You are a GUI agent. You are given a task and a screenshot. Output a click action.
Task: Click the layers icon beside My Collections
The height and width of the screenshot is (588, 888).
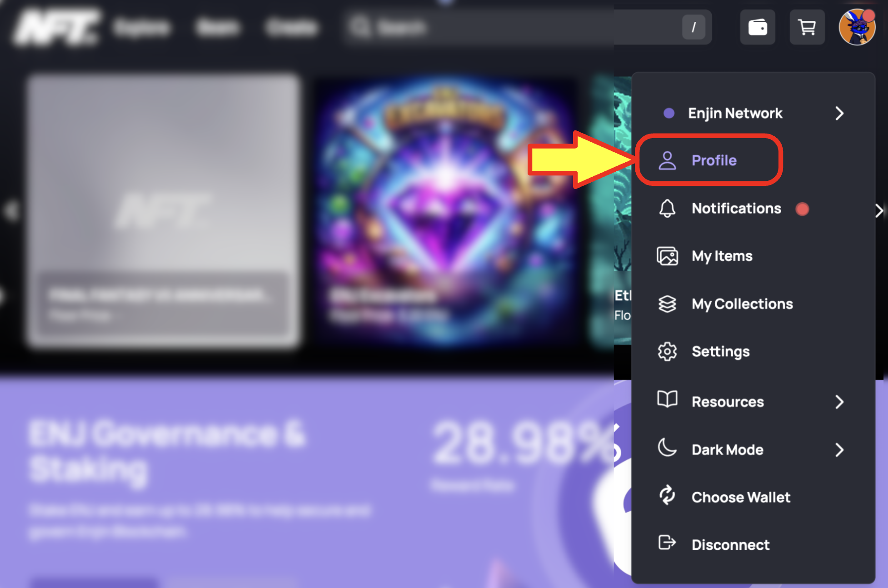667,304
